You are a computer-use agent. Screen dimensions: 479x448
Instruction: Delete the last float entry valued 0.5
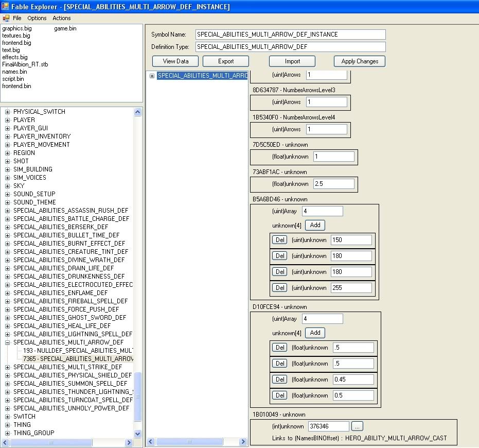[x=280, y=395]
